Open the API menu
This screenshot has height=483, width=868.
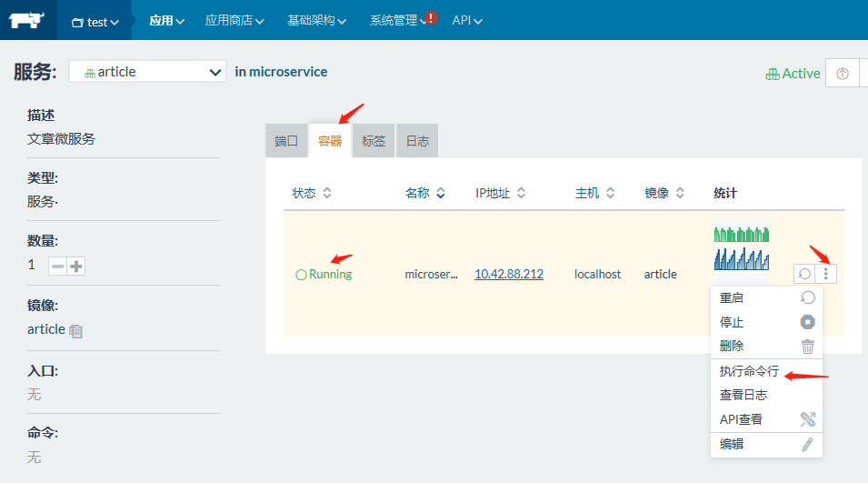pyautogui.click(x=466, y=21)
